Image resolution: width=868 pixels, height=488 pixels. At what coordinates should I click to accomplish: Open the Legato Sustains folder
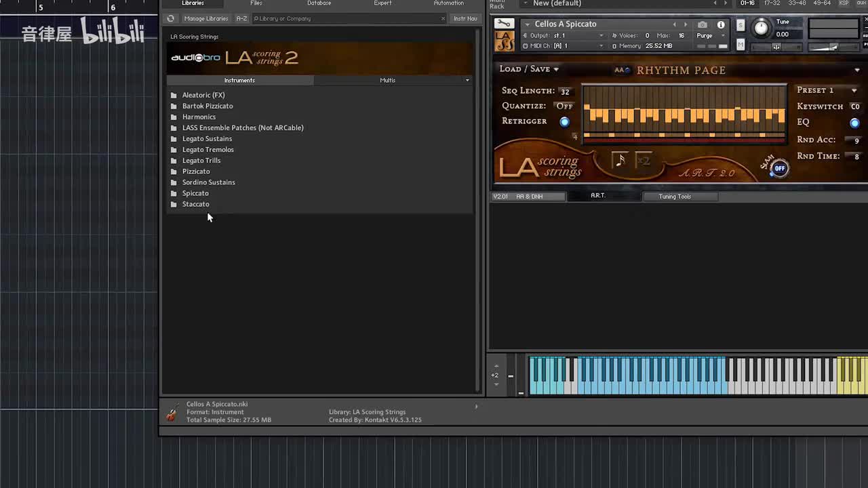207,138
